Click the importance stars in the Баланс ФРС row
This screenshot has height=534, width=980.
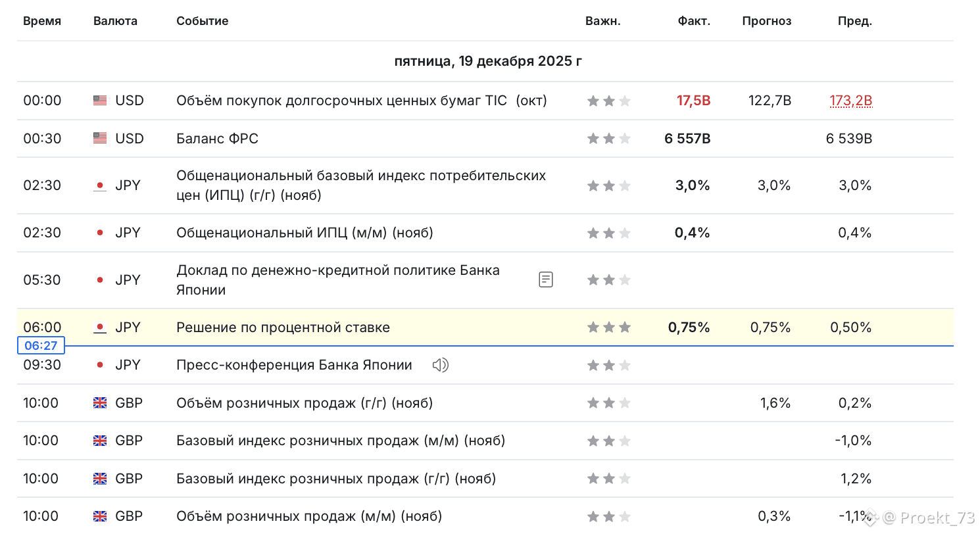coord(609,138)
